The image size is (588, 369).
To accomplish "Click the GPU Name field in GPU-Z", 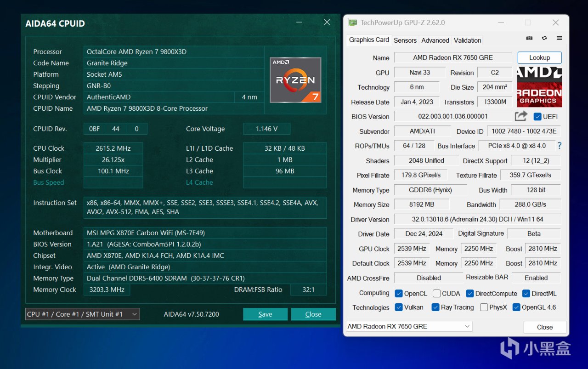I will [453, 57].
